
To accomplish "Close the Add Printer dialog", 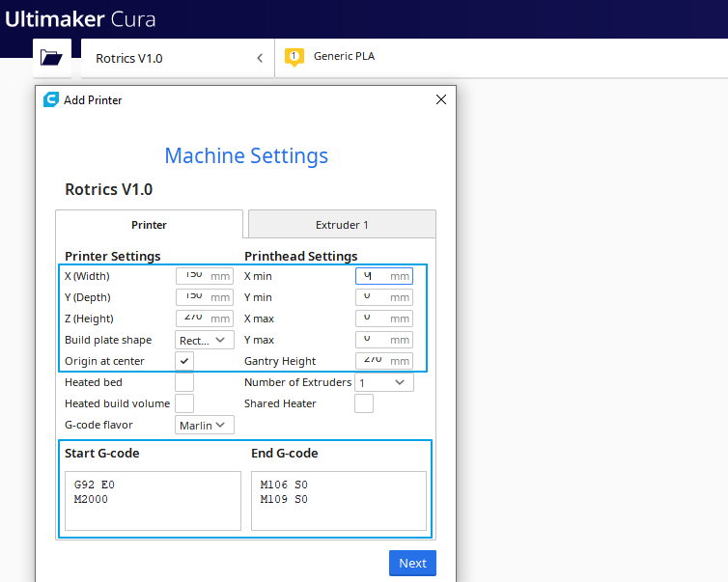I will [x=441, y=99].
